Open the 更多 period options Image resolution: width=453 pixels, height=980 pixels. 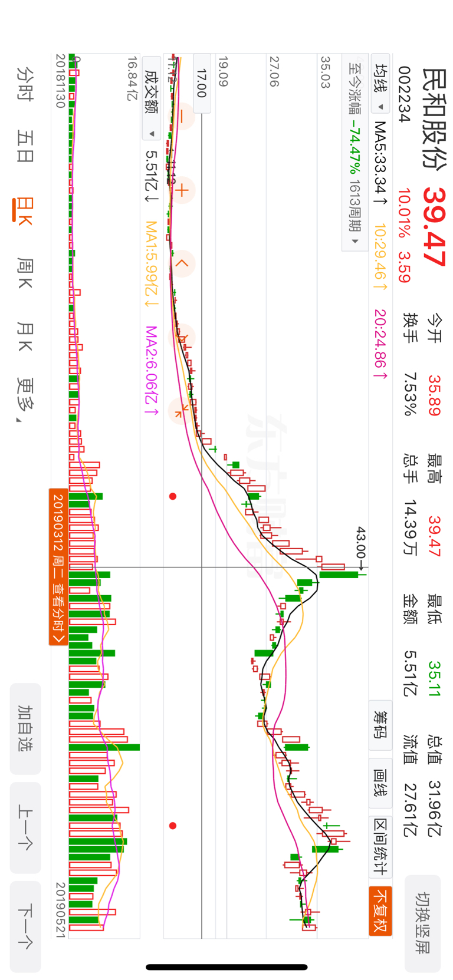pyautogui.click(x=25, y=401)
